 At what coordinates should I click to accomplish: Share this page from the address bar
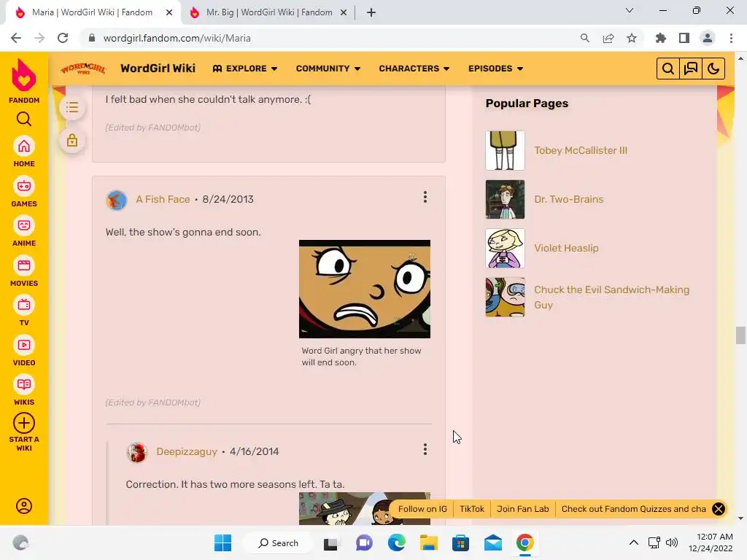tap(608, 38)
